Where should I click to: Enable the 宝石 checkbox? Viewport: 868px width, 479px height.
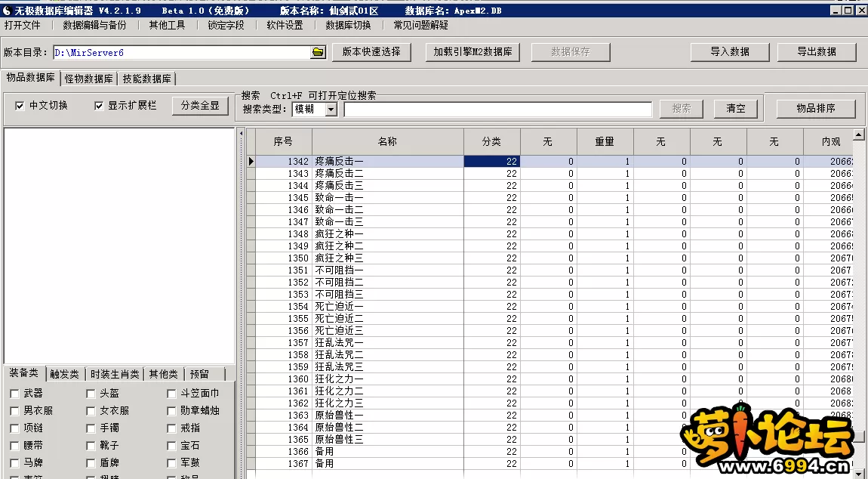pyautogui.click(x=171, y=446)
